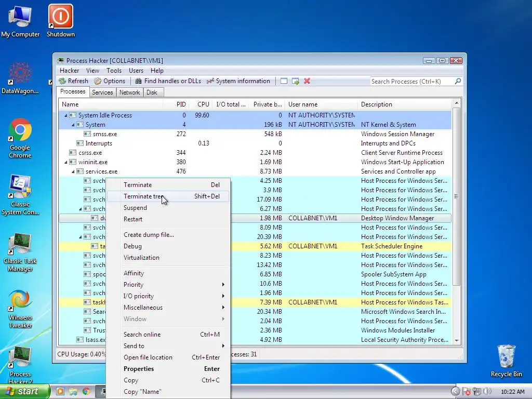Sort by the Description column header
The image size is (532, 399).
(404, 104)
